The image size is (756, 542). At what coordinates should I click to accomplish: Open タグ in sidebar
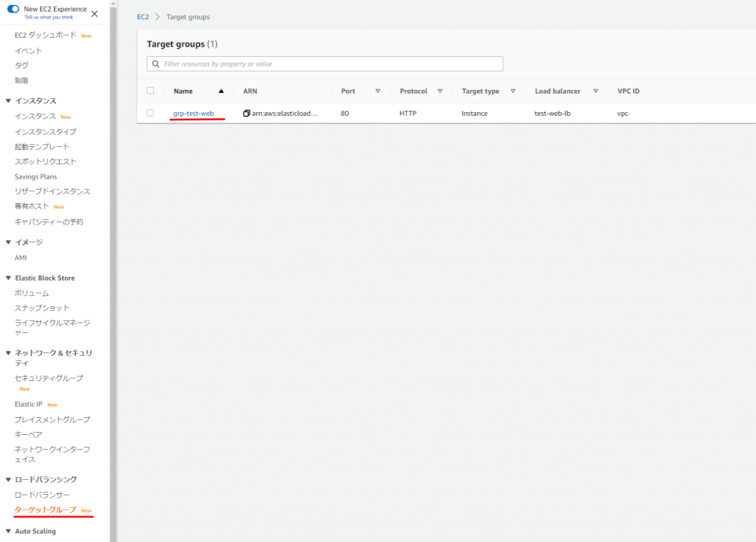(x=21, y=65)
